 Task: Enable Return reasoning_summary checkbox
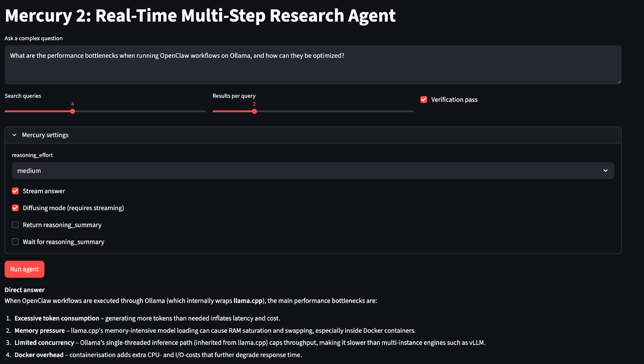pos(15,225)
